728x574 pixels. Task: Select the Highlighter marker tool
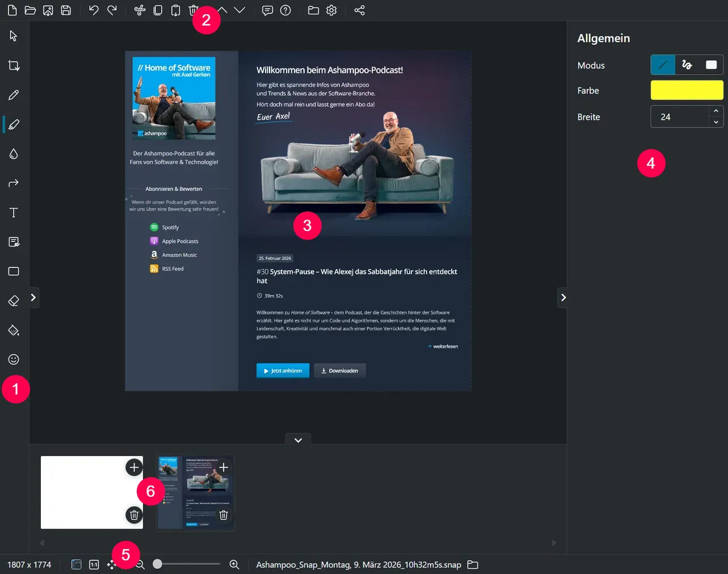14,124
